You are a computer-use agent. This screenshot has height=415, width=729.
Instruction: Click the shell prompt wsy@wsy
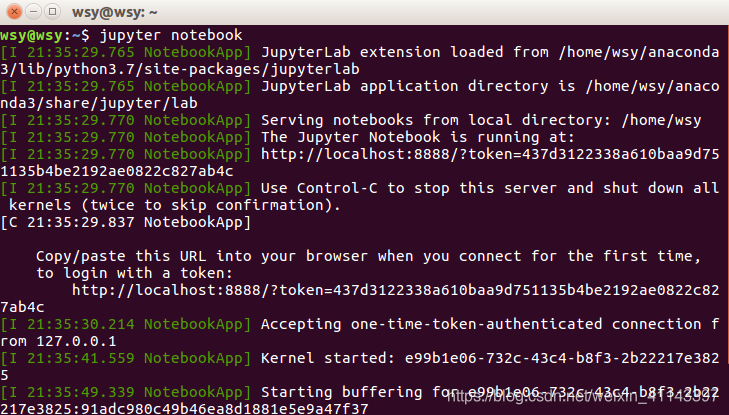pos(32,35)
